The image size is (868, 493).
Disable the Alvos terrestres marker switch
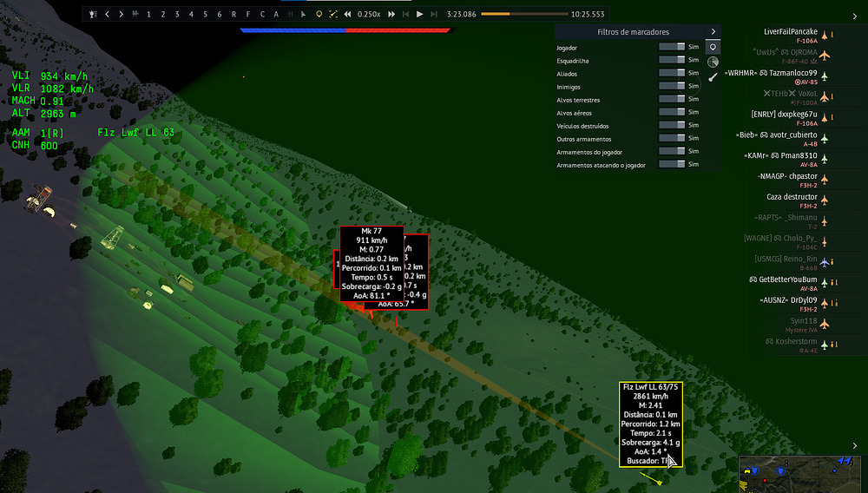(672, 99)
